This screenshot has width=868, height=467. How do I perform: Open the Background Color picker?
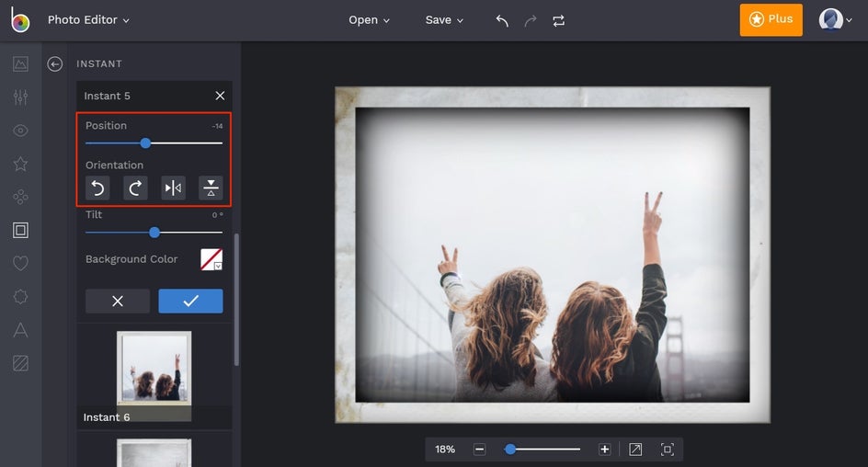pyautogui.click(x=211, y=259)
